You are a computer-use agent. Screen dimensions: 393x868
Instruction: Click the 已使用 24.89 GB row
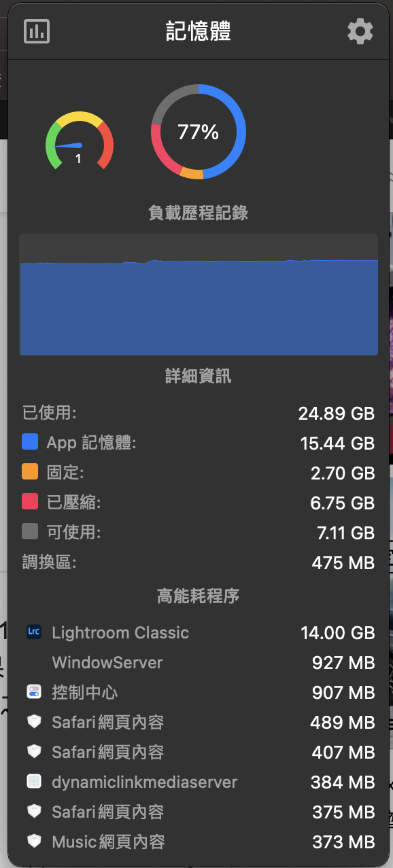coord(199,412)
